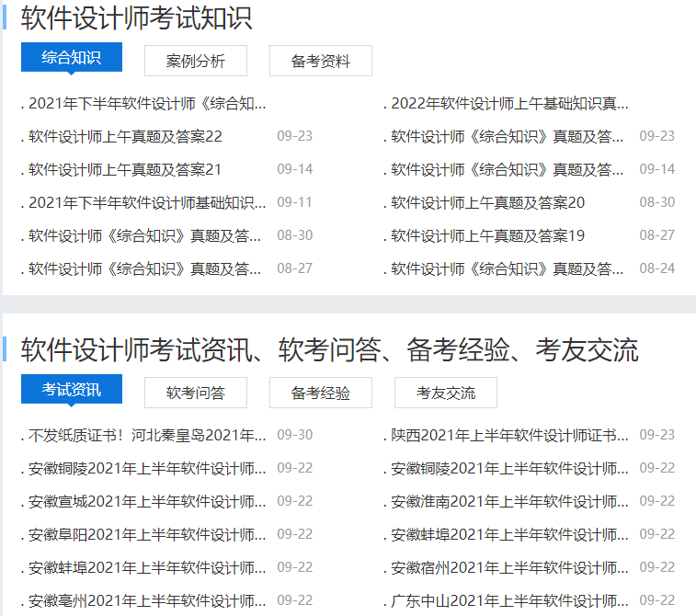View the 安徽阜阳2021年上半年 news item
This screenshot has width=696, height=616.
coord(147,534)
